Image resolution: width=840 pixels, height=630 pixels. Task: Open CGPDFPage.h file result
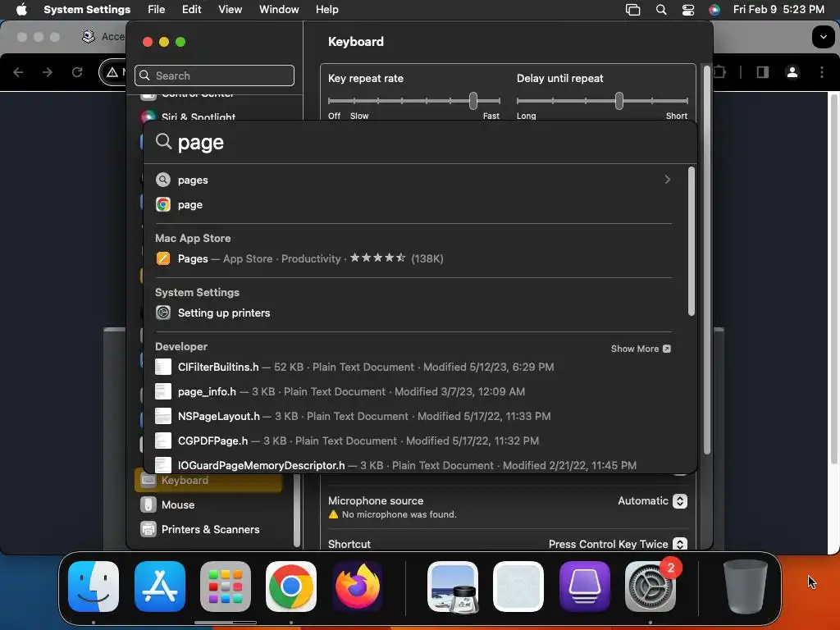click(413, 441)
